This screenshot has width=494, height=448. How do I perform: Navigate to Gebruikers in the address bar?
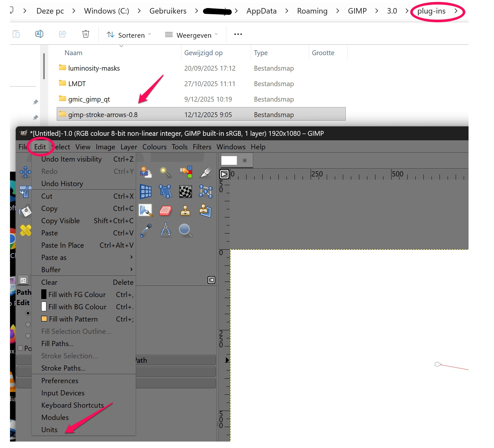(x=168, y=11)
